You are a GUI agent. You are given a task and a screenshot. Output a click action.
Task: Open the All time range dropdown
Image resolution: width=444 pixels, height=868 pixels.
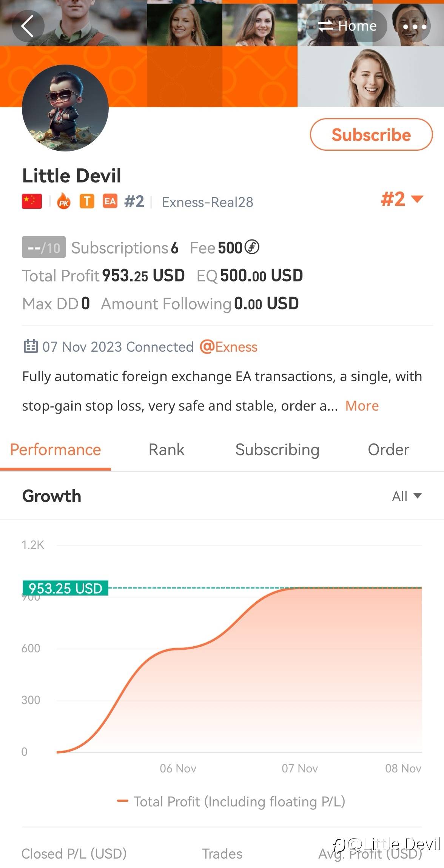[407, 496]
